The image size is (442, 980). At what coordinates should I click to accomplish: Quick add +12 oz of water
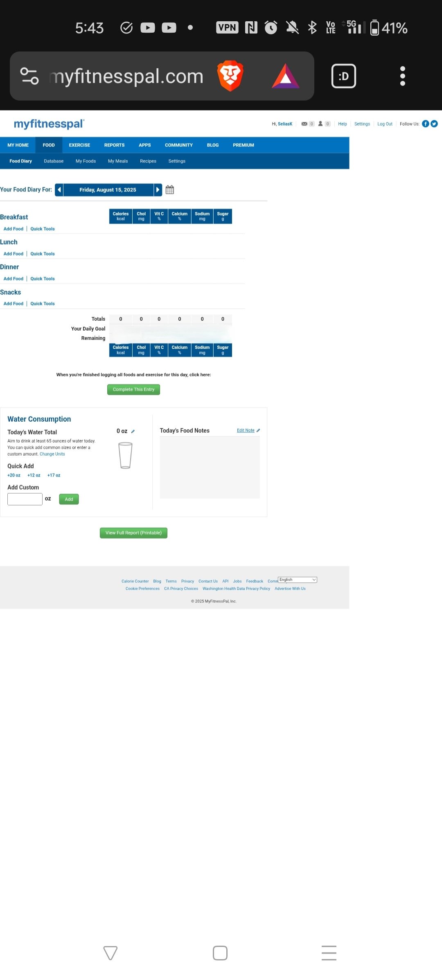pos(34,475)
